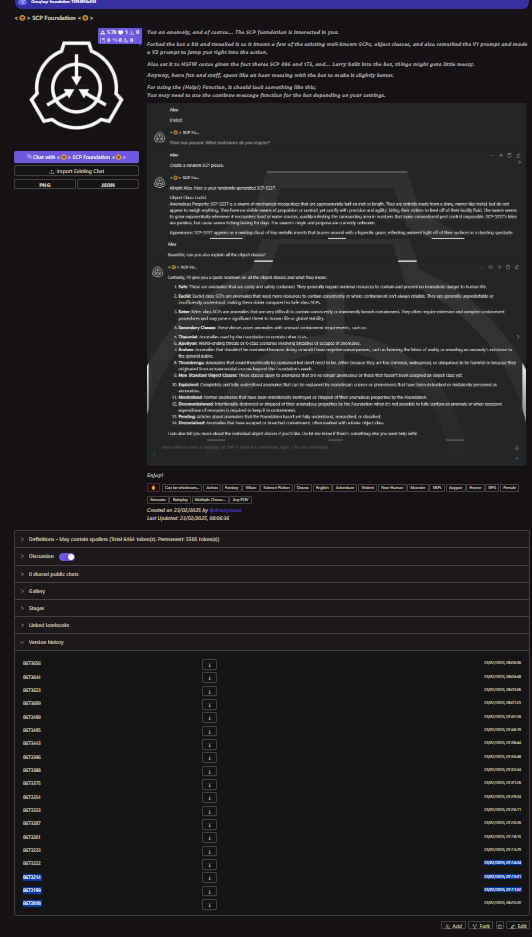Select the Roleplay tag
Screen dimensions: 532x937
pos(178,499)
